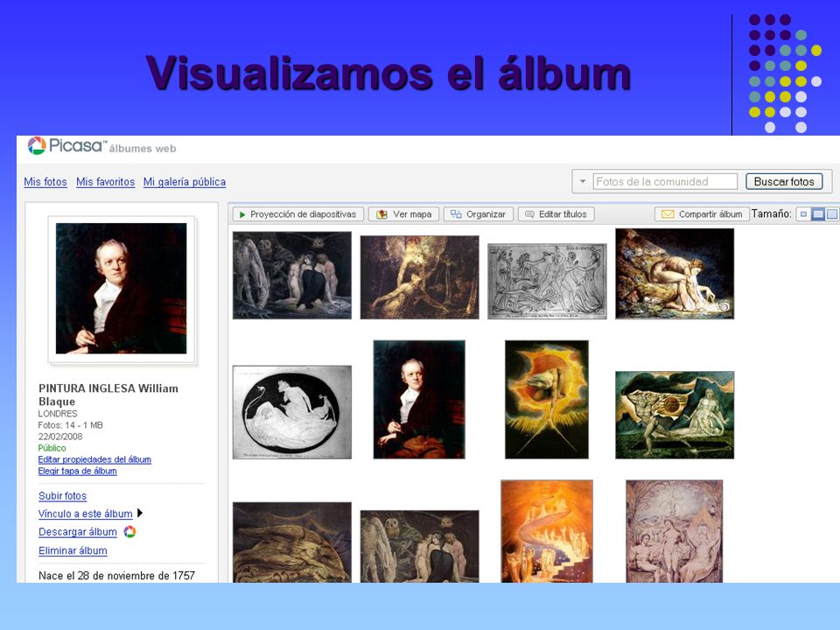Expand arrow next to Vínculo a este álbum
The height and width of the screenshot is (630, 840).
click(140, 513)
